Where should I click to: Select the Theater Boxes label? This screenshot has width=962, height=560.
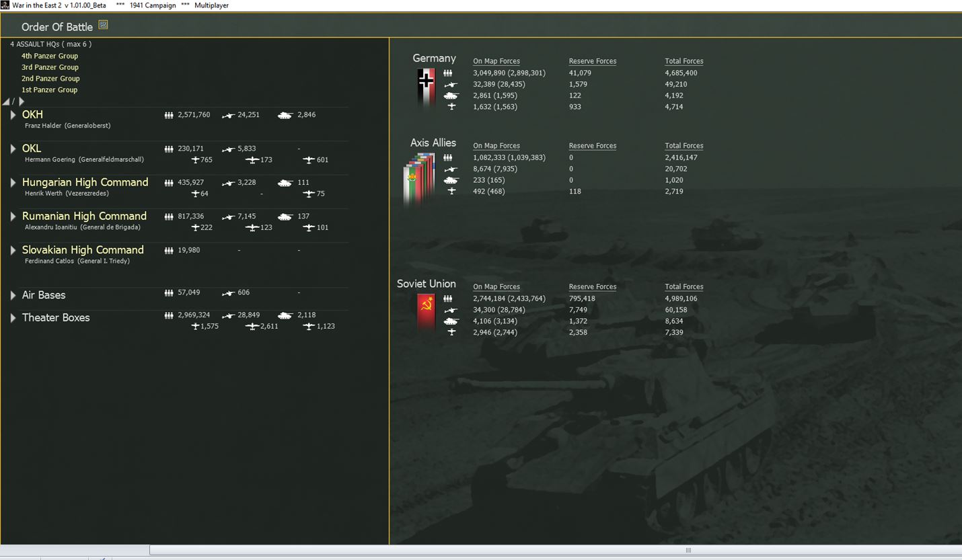[56, 318]
